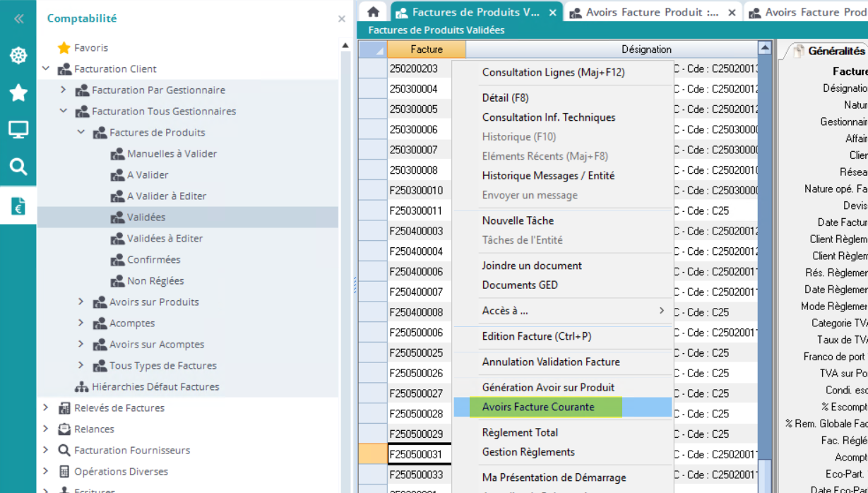Viewport: 868px width, 493px height.
Task: Click the Relances icon
Action: point(64,429)
